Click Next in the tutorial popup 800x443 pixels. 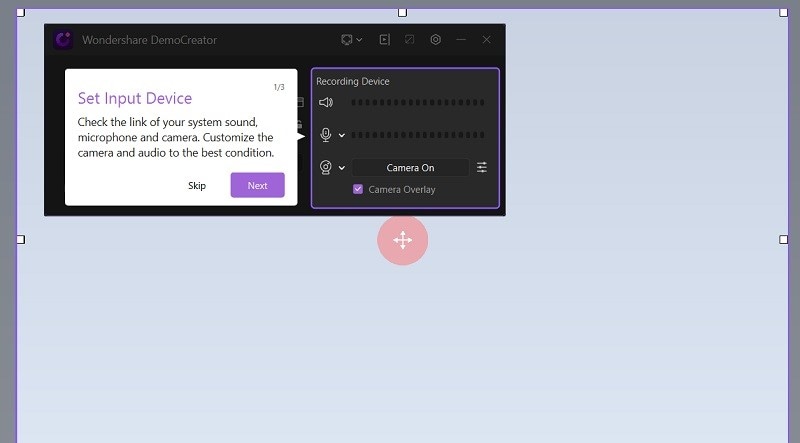tap(258, 185)
